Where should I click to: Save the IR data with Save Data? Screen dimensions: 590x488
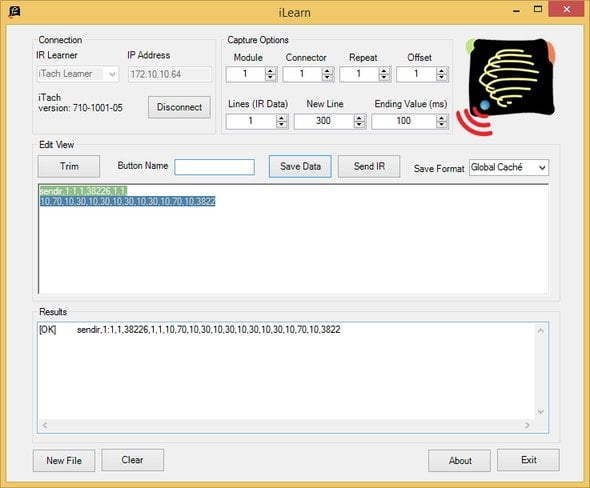point(300,166)
